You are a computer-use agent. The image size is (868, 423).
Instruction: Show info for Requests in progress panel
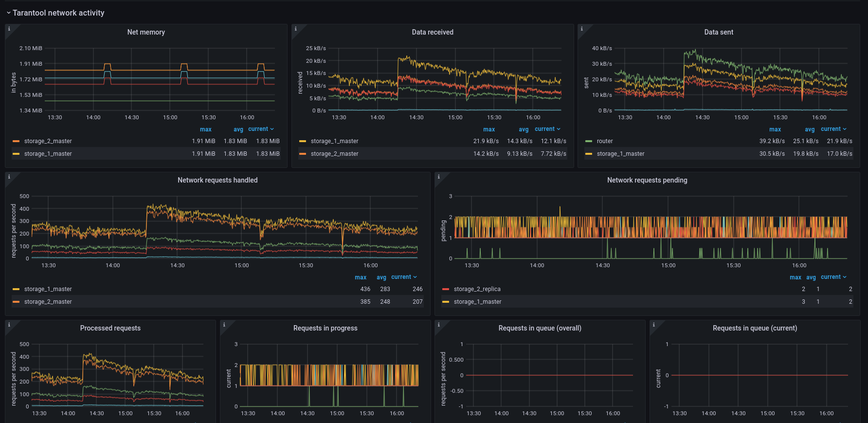[224, 325]
